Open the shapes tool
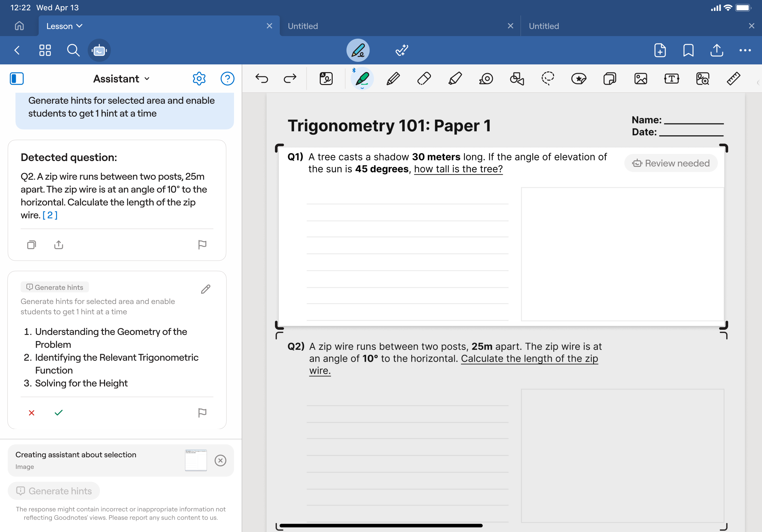 click(x=517, y=79)
